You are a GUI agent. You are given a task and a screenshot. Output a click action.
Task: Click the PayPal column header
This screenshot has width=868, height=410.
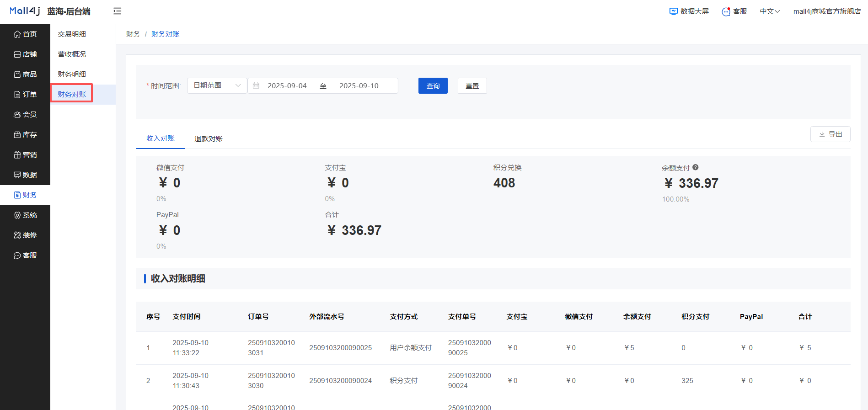point(751,317)
